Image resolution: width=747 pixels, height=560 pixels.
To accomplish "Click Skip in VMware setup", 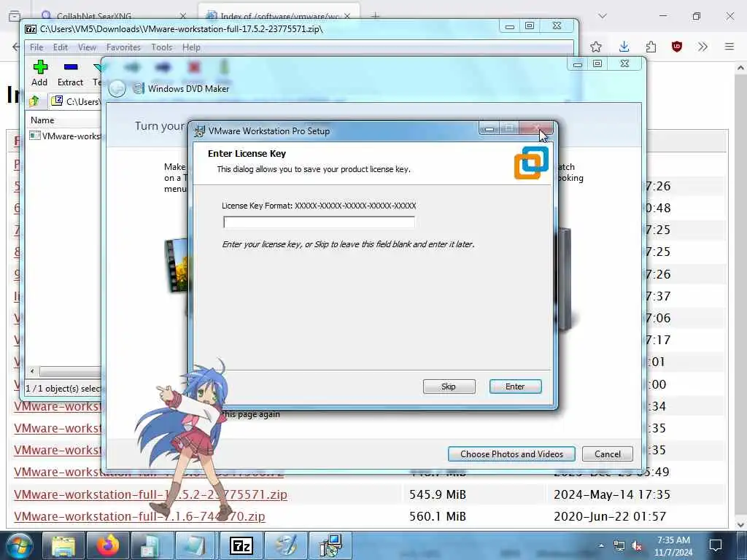I will point(449,386).
